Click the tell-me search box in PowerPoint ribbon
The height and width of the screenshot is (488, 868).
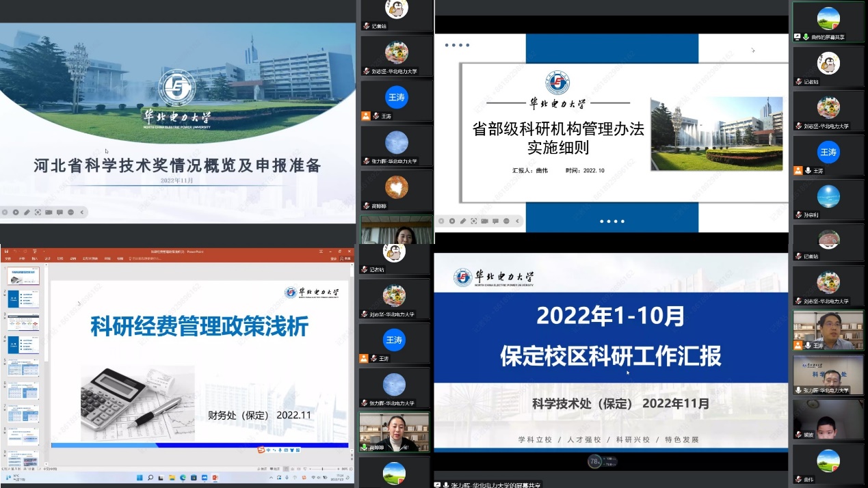pos(146,258)
